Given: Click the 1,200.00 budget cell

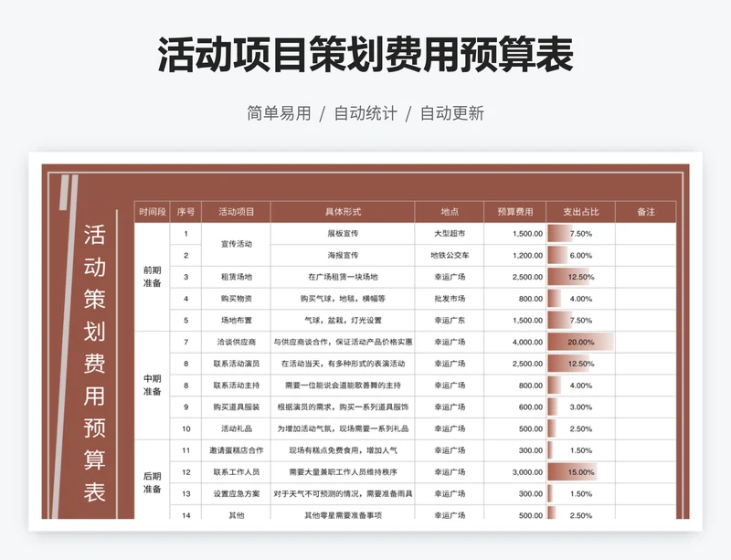Looking at the screenshot, I should [515, 256].
